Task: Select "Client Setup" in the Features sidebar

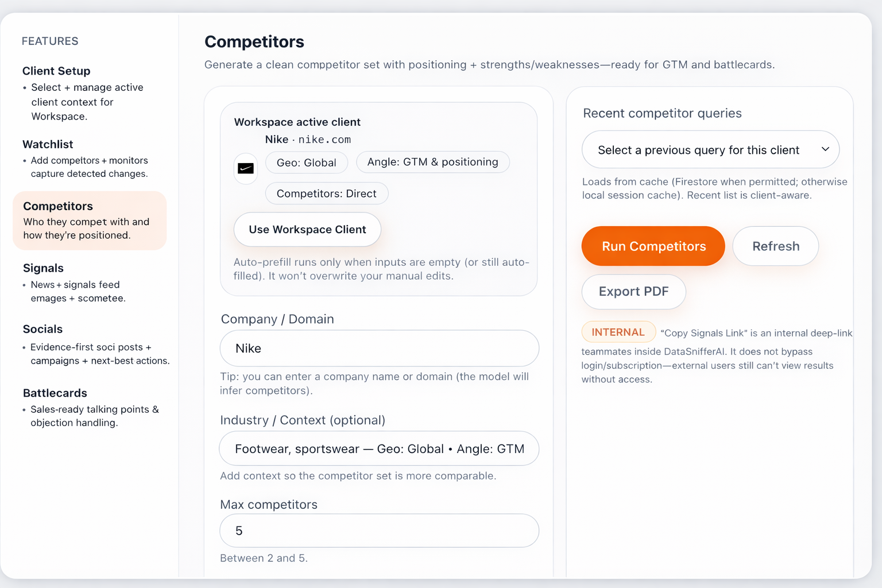Action: pyautogui.click(x=56, y=71)
